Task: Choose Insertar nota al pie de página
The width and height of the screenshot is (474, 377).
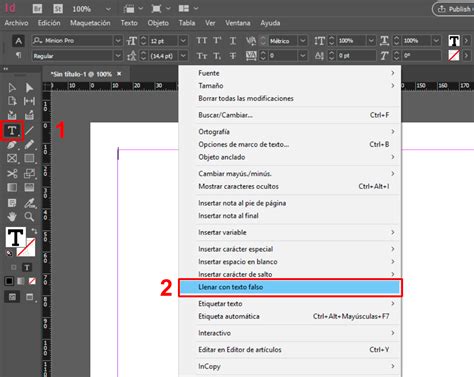Action: 290,203
